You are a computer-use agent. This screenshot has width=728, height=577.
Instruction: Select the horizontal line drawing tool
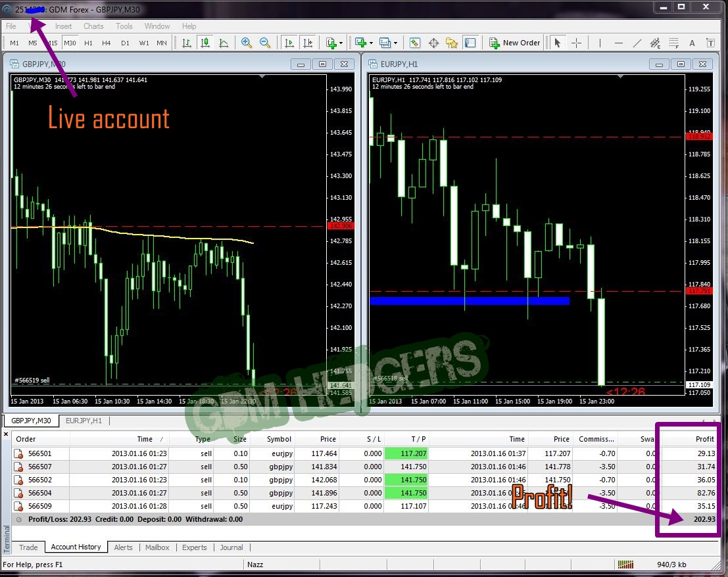pos(619,43)
